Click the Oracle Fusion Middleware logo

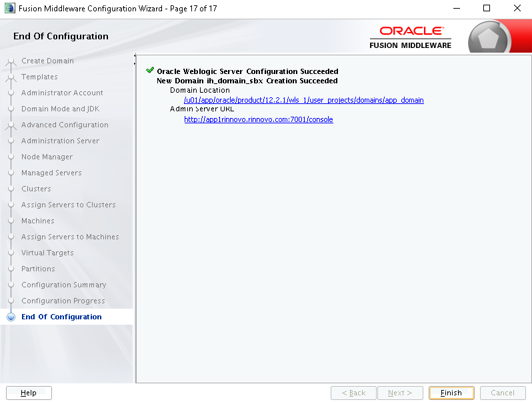coord(411,37)
